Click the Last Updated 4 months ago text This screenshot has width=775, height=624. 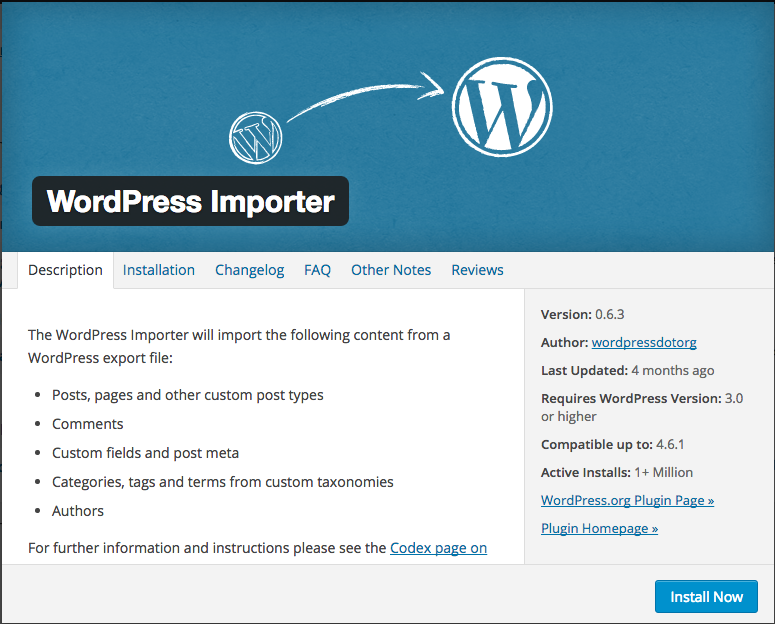(x=627, y=370)
